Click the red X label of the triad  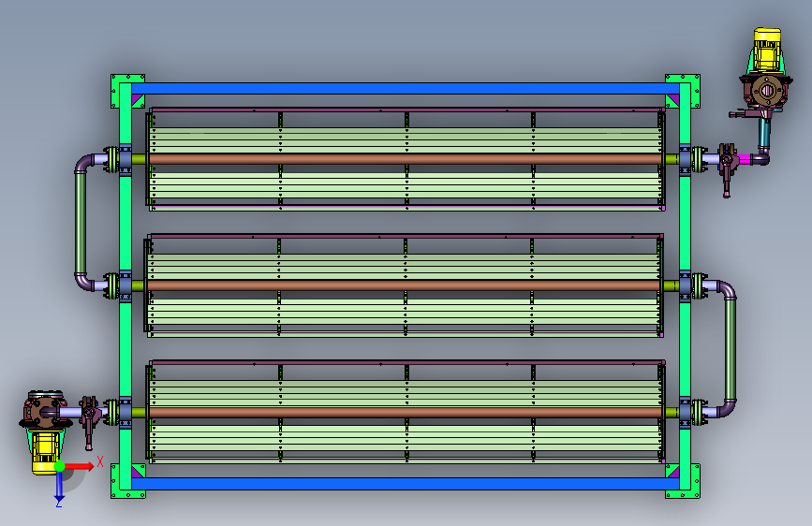[x=100, y=461]
